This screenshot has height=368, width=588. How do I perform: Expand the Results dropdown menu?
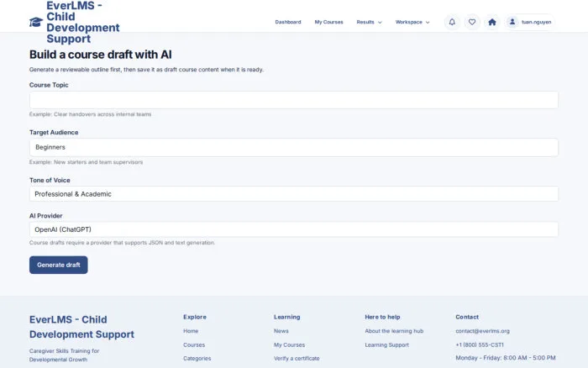click(369, 22)
